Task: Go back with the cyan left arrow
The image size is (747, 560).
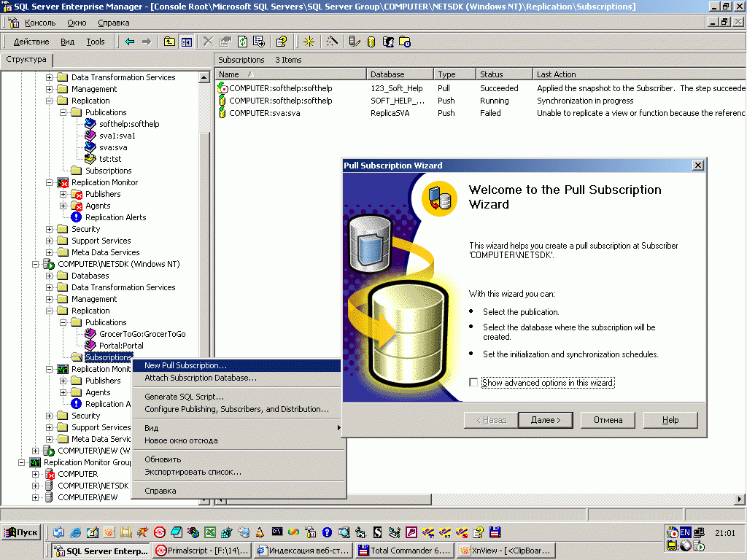Action: [130, 42]
